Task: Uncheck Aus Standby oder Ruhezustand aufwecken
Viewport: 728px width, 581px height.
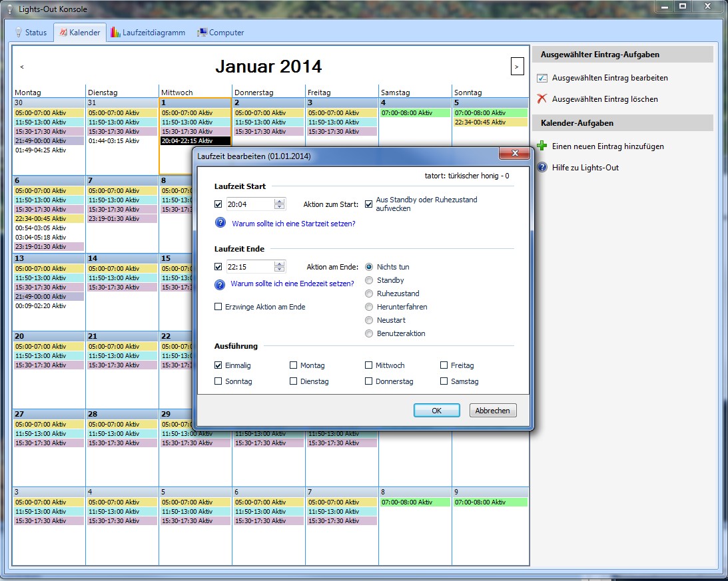Action: [369, 204]
